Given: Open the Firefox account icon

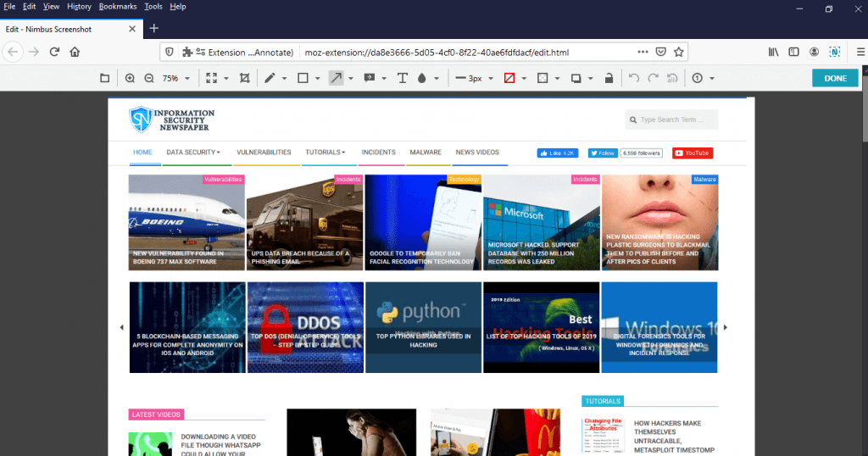Looking at the screenshot, I should tap(815, 52).
